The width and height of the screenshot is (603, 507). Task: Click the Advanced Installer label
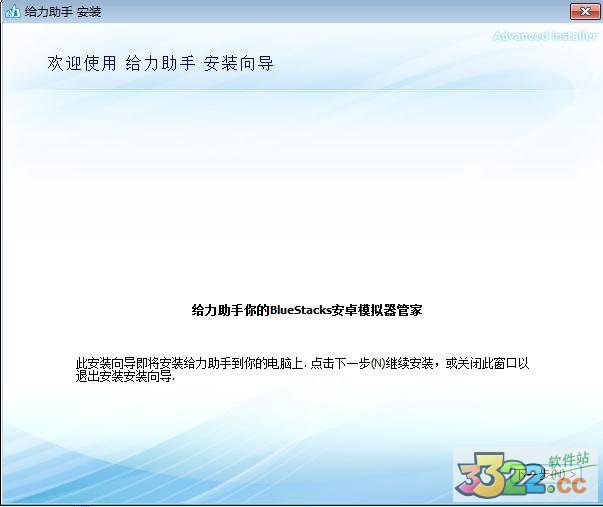click(545, 36)
